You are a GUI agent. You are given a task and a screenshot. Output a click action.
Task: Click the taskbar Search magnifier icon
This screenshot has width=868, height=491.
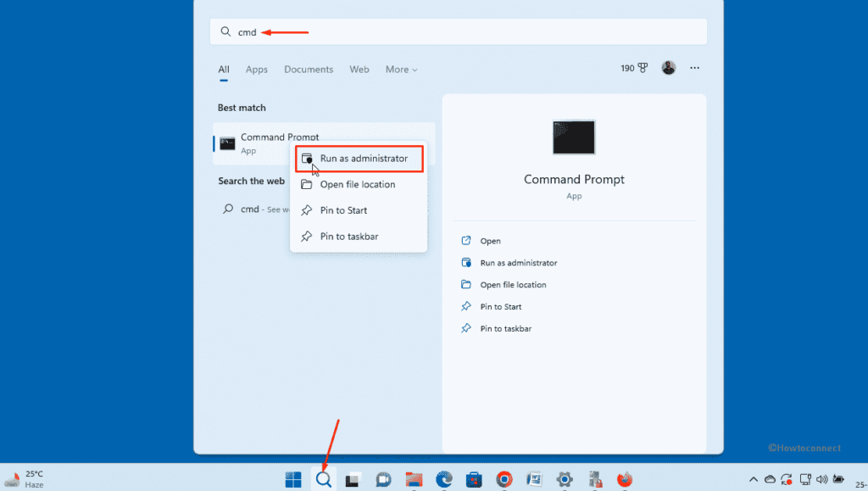point(324,479)
